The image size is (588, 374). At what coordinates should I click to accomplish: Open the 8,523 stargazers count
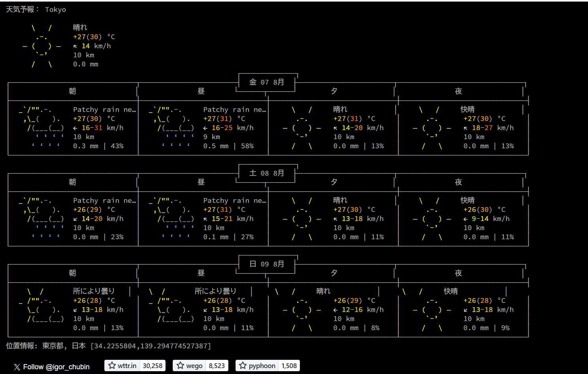pos(217,366)
